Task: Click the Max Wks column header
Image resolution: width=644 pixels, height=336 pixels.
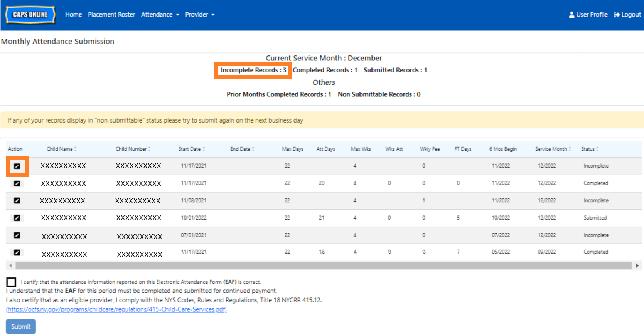Action: 361,149
